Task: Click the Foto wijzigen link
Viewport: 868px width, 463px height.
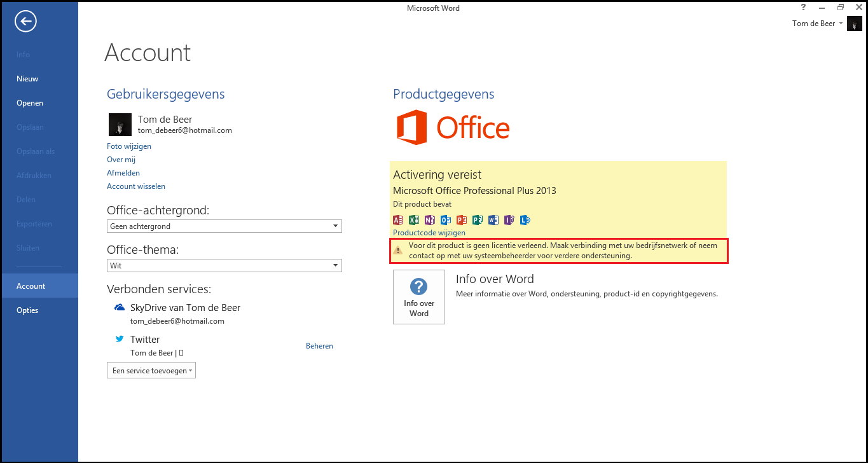Action: [129, 146]
